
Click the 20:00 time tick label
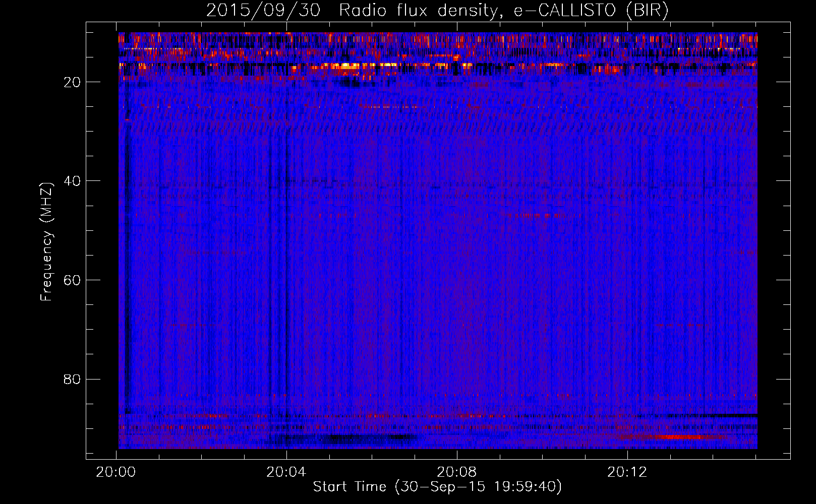point(116,472)
